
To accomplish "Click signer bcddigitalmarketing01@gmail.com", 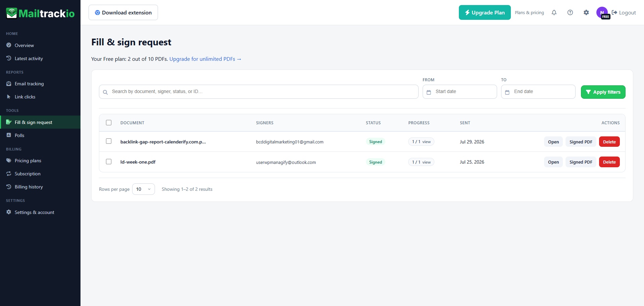I will pyautogui.click(x=290, y=142).
